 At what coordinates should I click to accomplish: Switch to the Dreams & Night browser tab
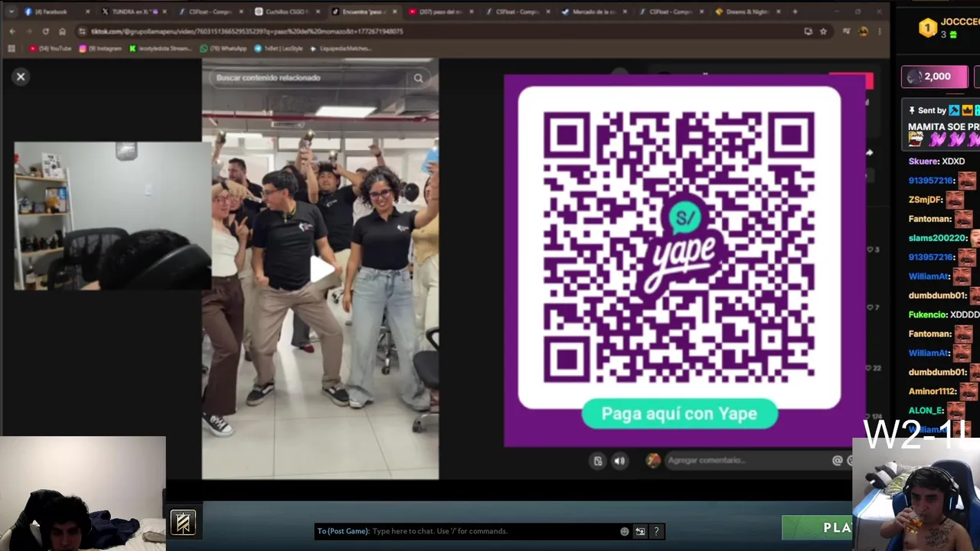(x=746, y=11)
